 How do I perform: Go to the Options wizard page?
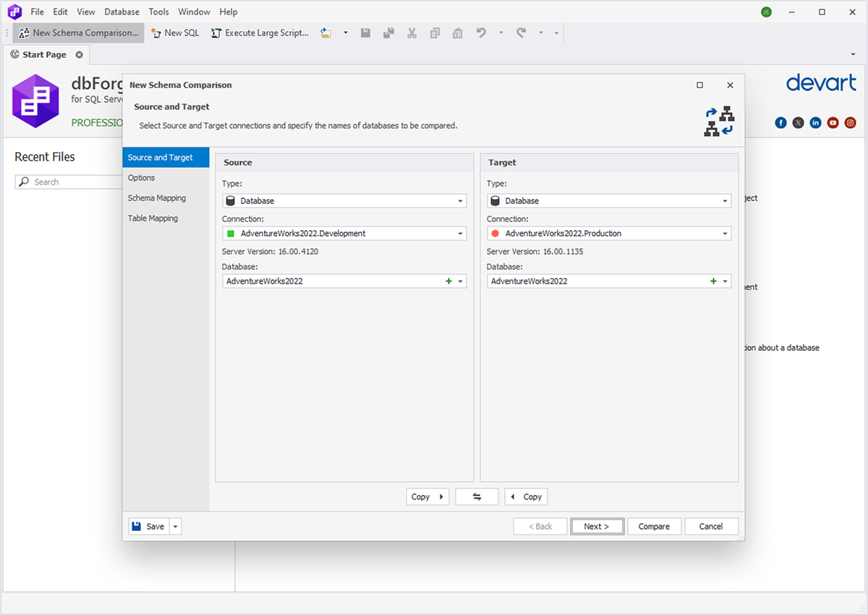(166, 177)
